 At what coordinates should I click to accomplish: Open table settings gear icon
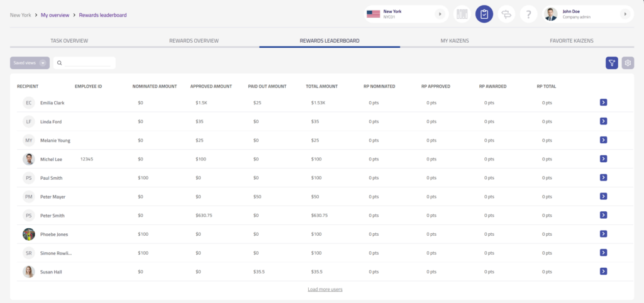(628, 63)
